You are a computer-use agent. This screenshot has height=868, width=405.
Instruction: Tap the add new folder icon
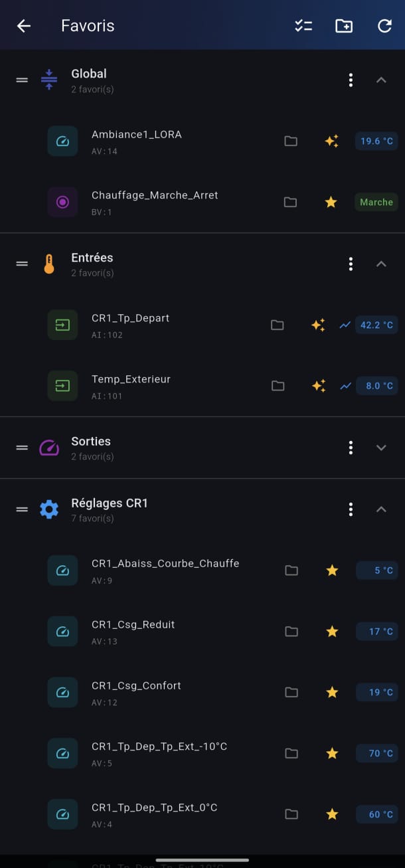click(344, 26)
